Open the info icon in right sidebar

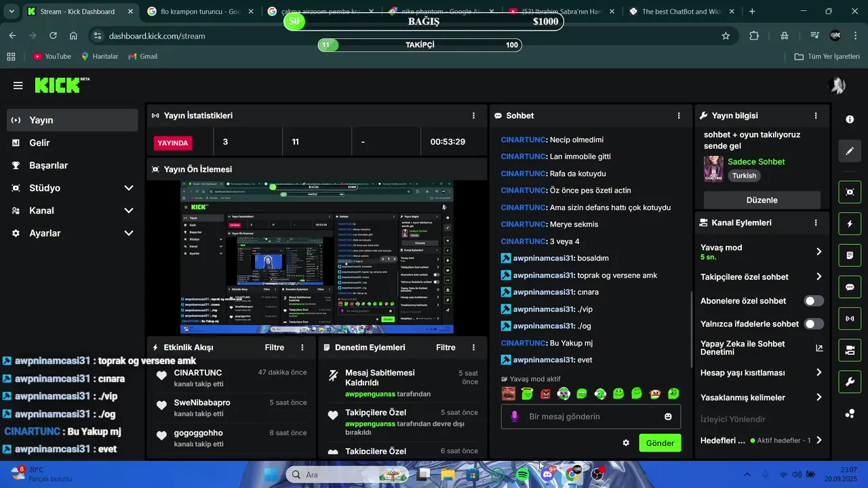[850, 119]
